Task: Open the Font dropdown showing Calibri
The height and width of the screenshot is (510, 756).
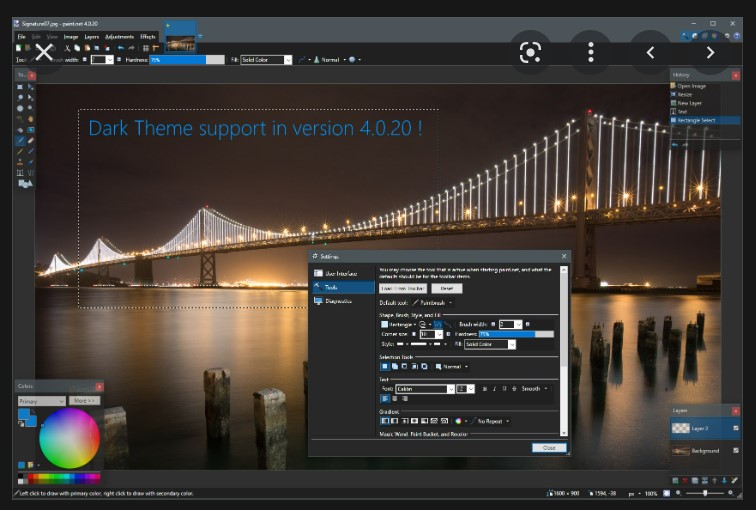Action: click(424, 388)
